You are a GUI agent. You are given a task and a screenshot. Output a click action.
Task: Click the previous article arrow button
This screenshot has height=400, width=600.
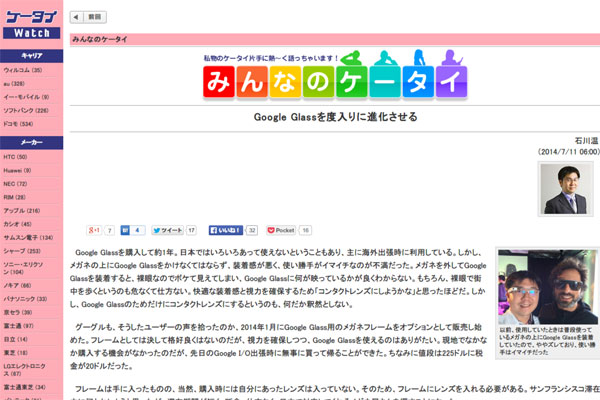(x=76, y=17)
